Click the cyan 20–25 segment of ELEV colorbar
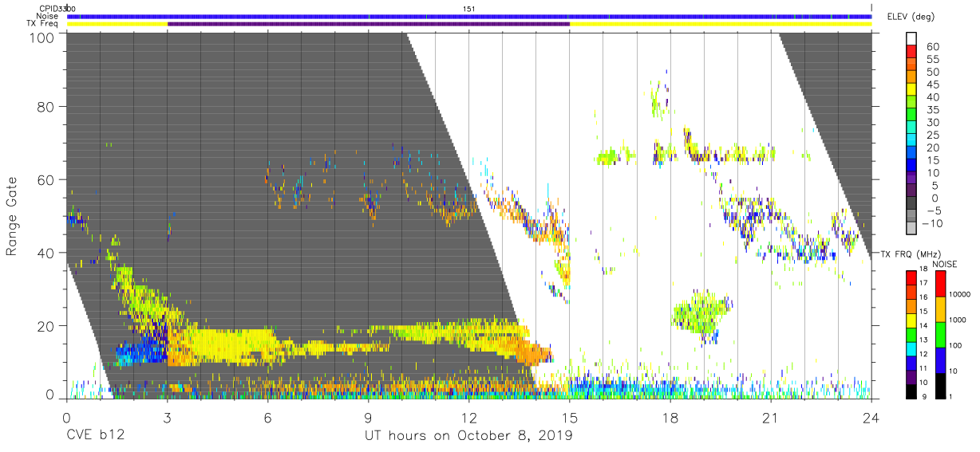Viewport: 980px width, 452px height. pyautogui.click(x=911, y=140)
